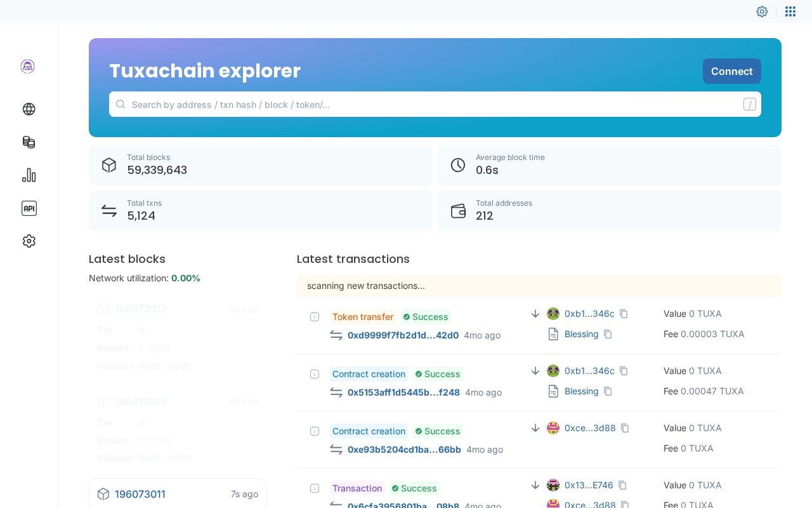The width and height of the screenshot is (812, 508).
Task: Open the API sidebar icon
Action: (x=29, y=208)
